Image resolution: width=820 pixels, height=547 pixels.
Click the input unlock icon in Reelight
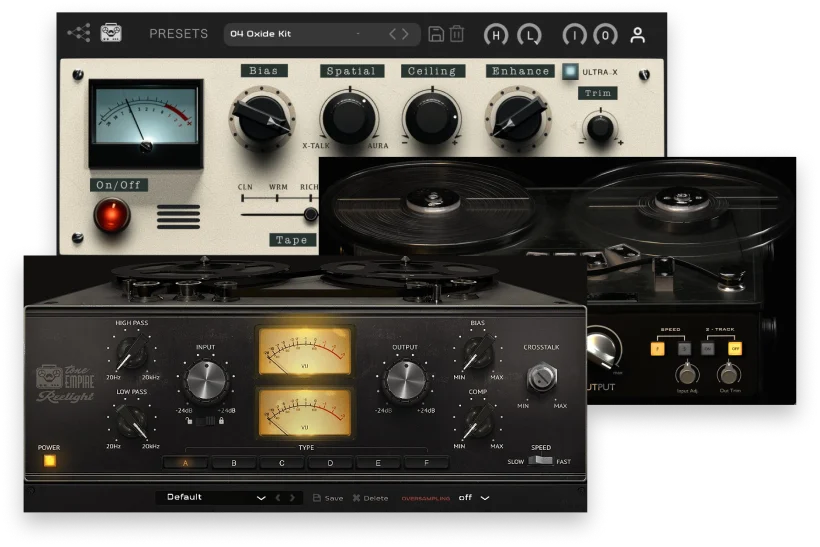click(188, 420)
